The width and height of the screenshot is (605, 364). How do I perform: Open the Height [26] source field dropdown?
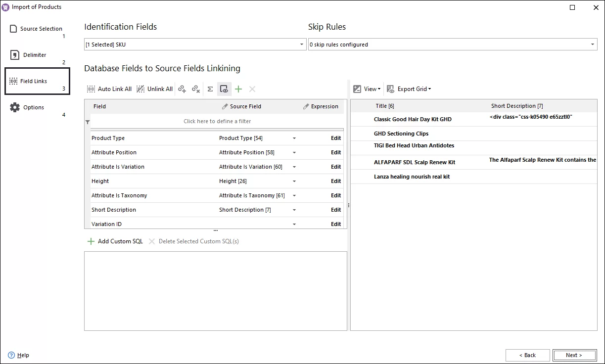[x=294, y=181]
